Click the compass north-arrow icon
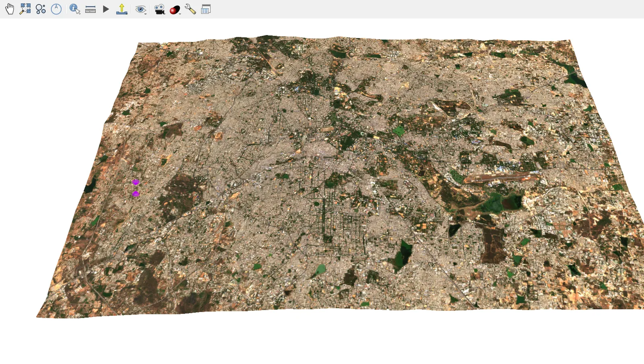 coord(56,9)
